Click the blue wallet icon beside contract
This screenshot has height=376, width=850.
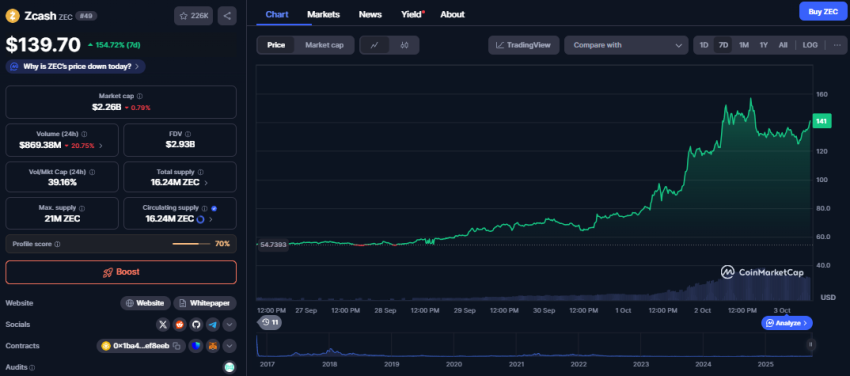pyautogui.click(x=196, y=346)
